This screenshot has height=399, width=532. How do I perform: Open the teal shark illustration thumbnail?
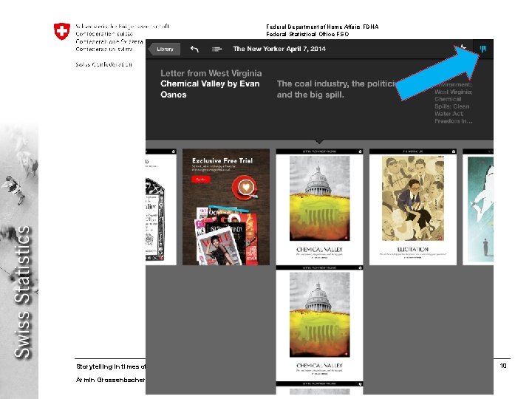478,207
